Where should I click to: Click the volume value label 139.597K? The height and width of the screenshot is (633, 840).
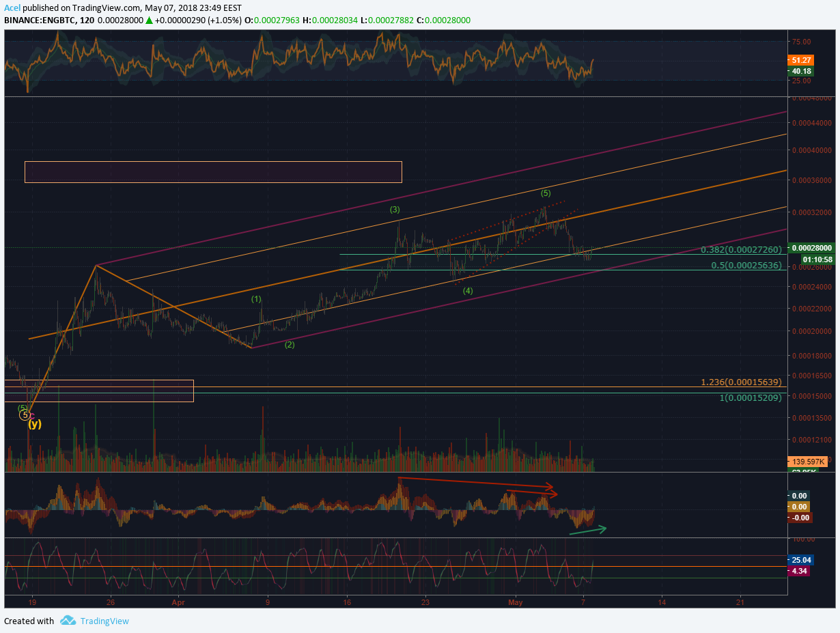807,462
